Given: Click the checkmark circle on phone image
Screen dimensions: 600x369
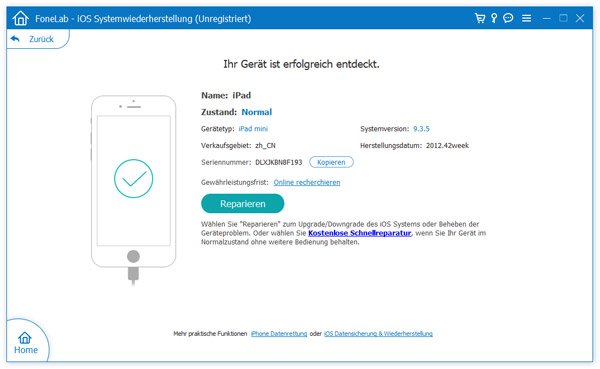Looking at the screenshot, I should coord(134,178).
